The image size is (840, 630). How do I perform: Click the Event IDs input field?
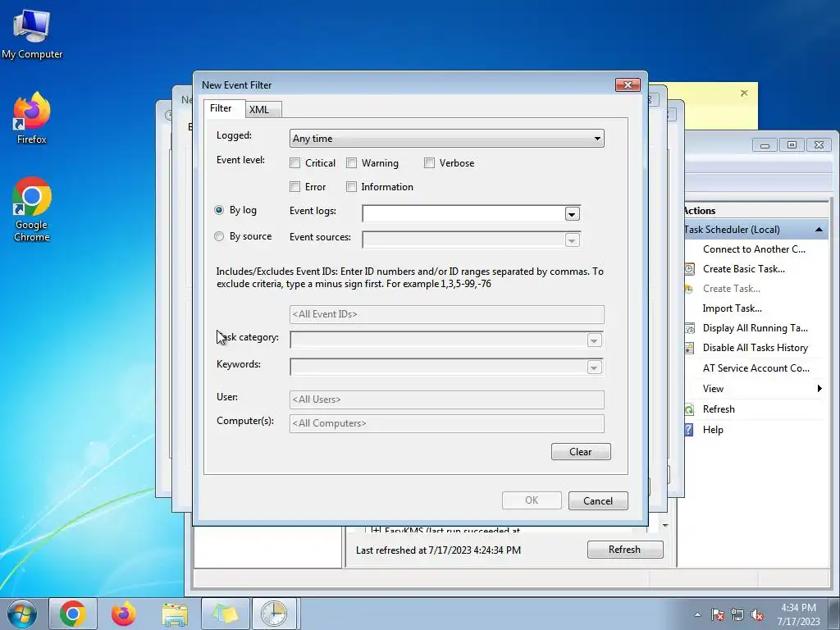click(447, 314)
